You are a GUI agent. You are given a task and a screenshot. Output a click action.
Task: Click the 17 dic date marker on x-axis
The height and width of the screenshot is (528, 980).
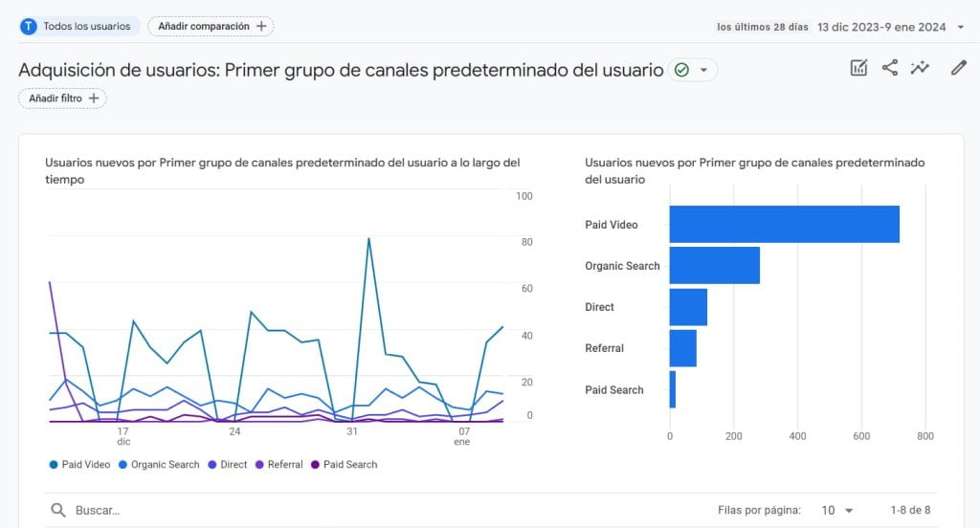click(123, 436)
